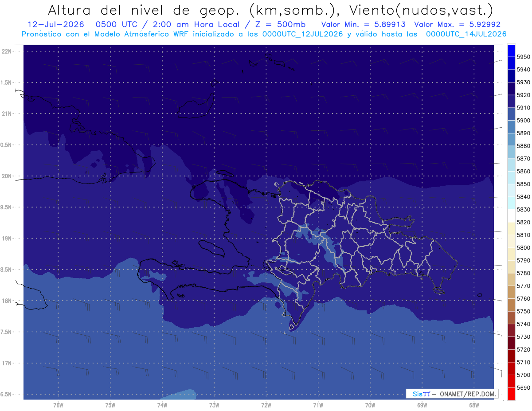
Task: Click the 5950 legend value
Action: [x=523, y=57]
